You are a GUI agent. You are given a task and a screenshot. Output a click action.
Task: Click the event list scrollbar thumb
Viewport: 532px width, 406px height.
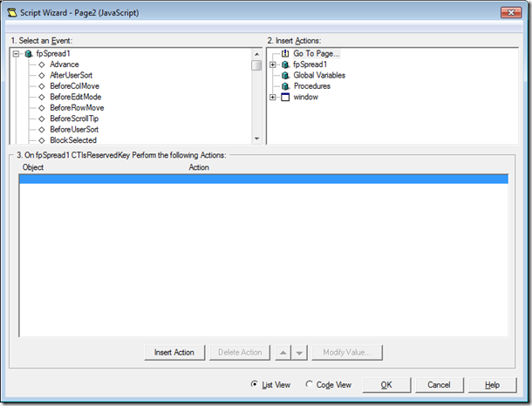click(x=256, y=65)
